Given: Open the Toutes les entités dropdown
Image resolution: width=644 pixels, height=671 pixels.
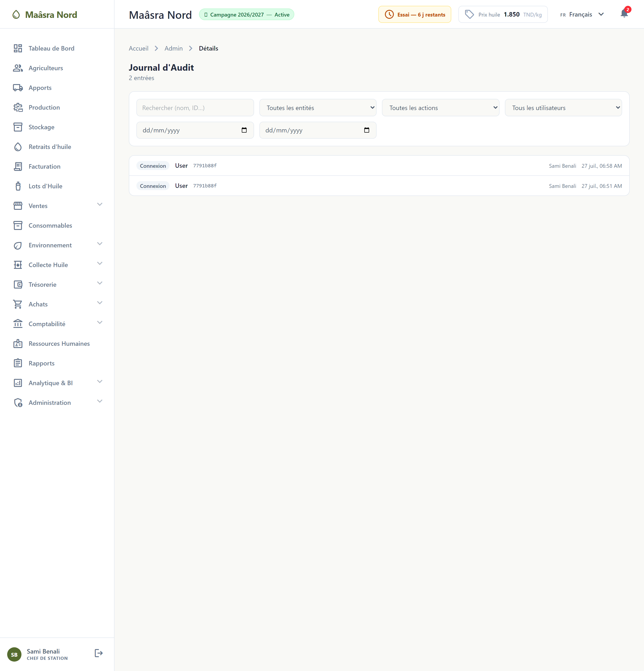Looking at the screenshot, I should [318, 108].
